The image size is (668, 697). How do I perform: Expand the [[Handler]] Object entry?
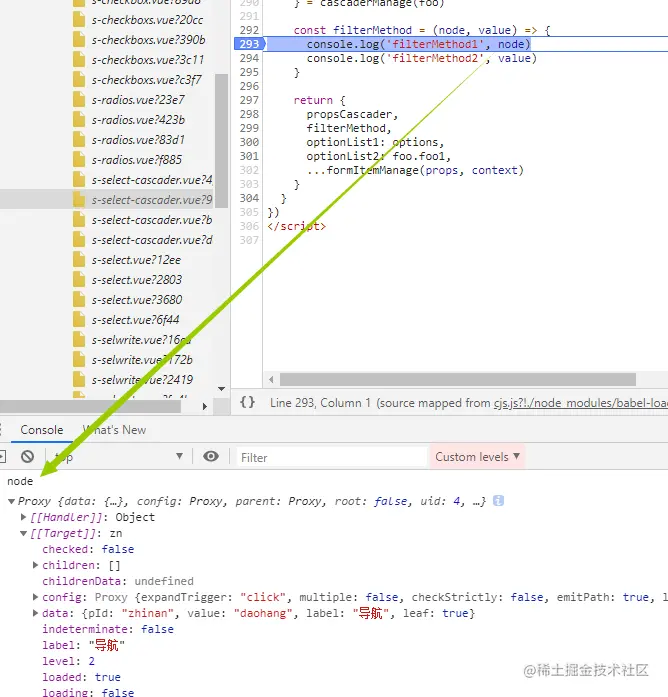pos(24,517)
